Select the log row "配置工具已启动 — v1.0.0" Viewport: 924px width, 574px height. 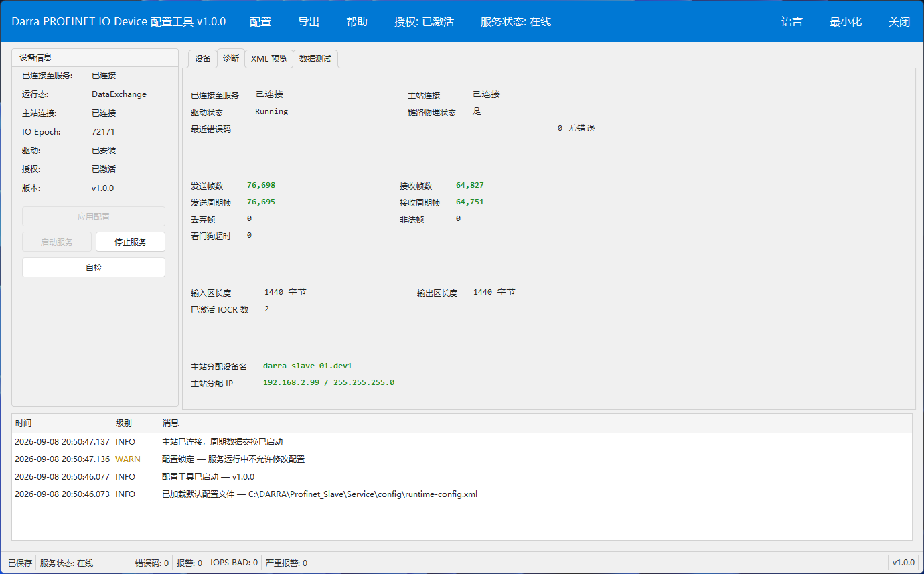462,477
